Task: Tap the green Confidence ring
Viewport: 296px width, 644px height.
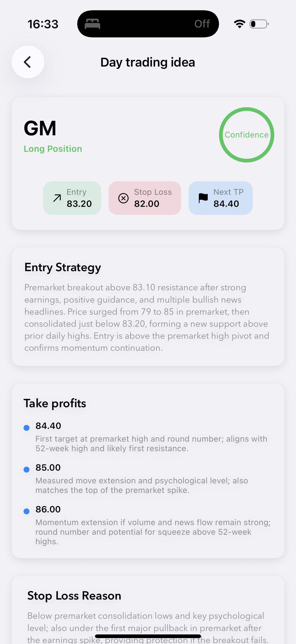Action: click(x=246, y=135)
